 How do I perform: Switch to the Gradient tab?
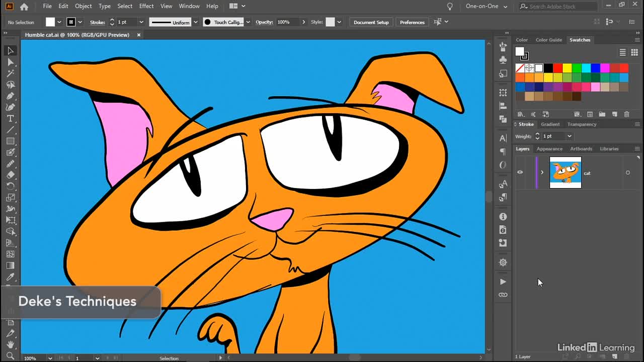click(x=550, y=124)
